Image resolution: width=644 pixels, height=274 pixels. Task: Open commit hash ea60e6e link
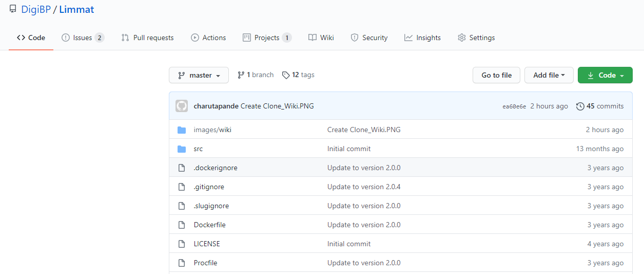coord(514,106)
